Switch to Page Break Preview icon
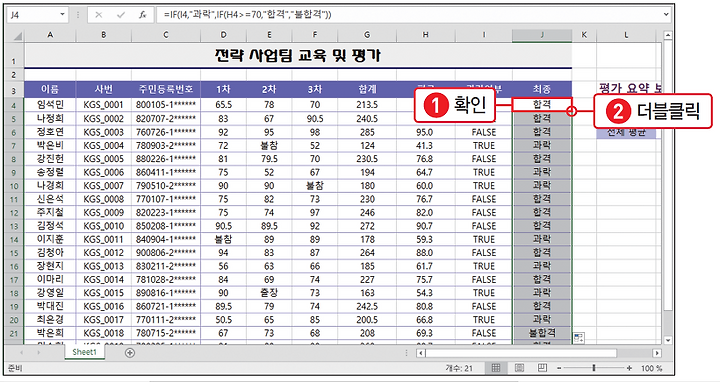The image size is (720, 382). coord(542,368)
